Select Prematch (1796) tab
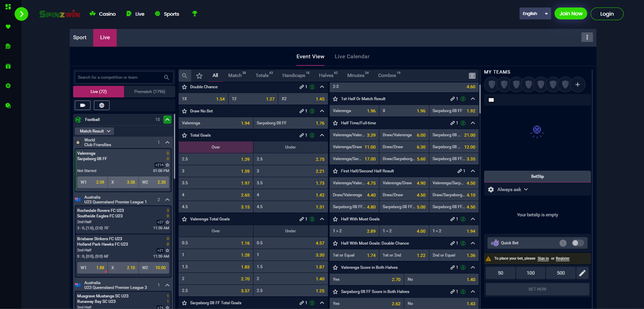This screenshot has width=644, height=309. tap(150, 92)
